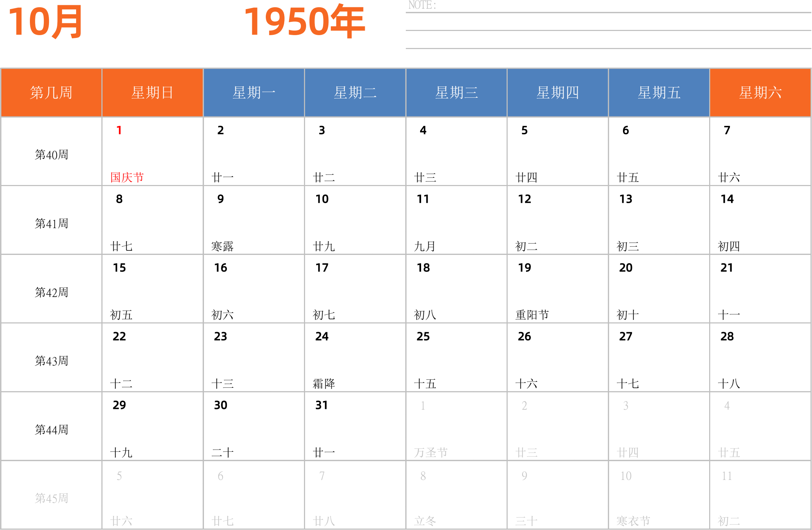Click the 10月 month title
812x530 pixels.
point(45,22)
